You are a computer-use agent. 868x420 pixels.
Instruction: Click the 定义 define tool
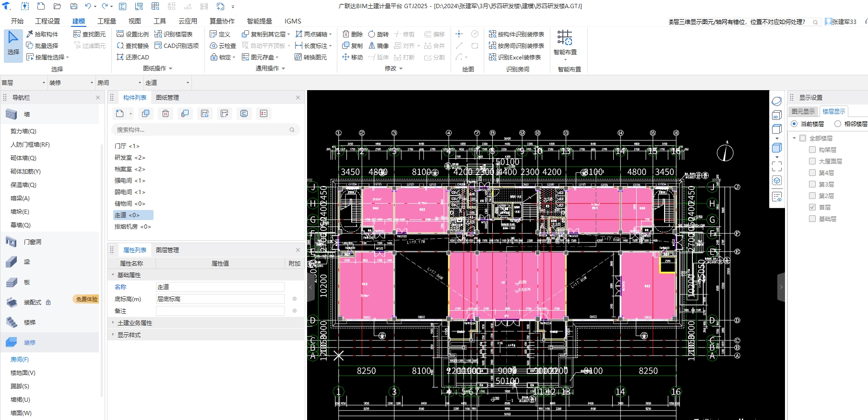click(x=220, y=34)
